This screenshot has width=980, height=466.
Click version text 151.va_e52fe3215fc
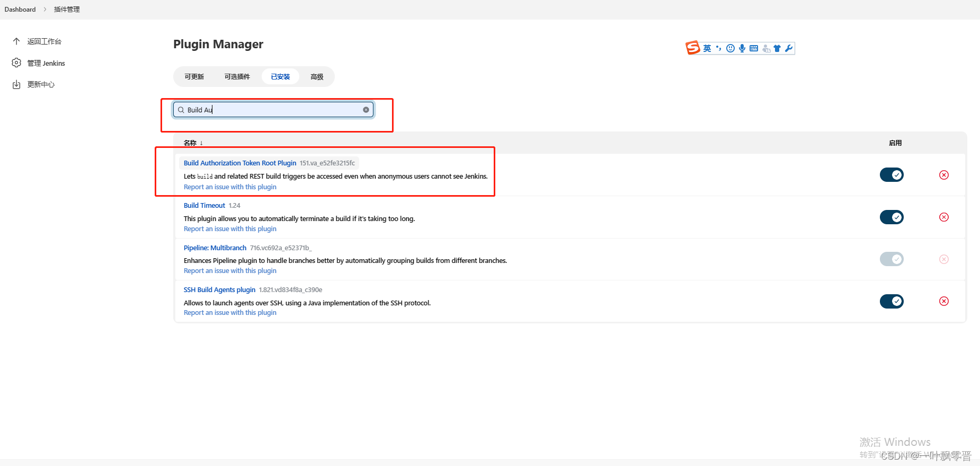(327, 163)
